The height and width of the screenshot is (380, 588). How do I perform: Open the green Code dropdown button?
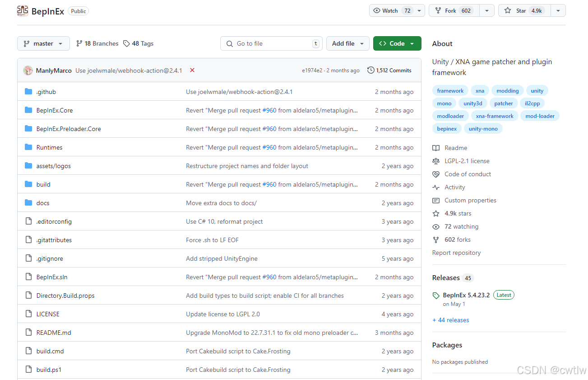click(397, 43)
